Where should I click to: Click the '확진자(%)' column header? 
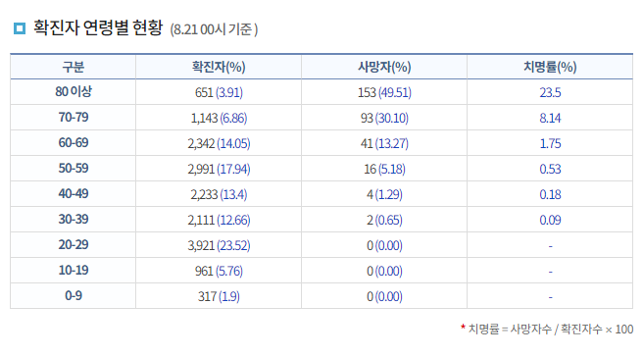219,67
